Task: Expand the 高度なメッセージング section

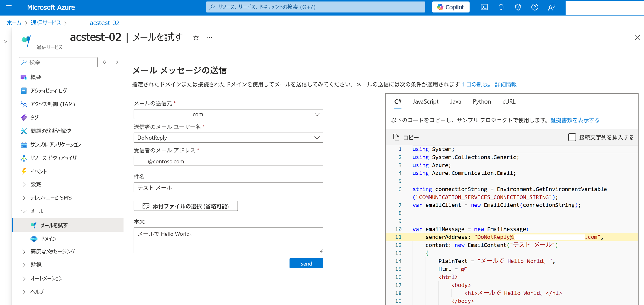Action: click(24, 252)
